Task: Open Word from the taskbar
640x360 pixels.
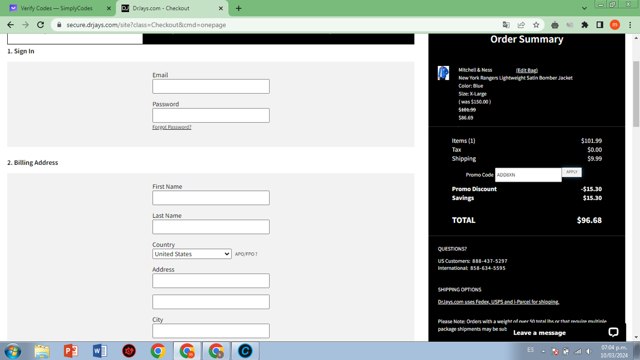Action: pos(100,351)
